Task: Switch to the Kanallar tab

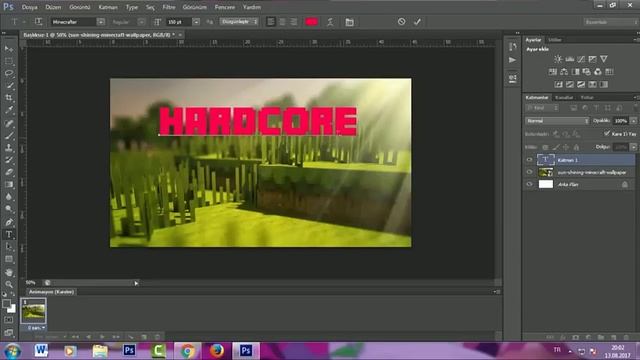Action: (564, 98)
